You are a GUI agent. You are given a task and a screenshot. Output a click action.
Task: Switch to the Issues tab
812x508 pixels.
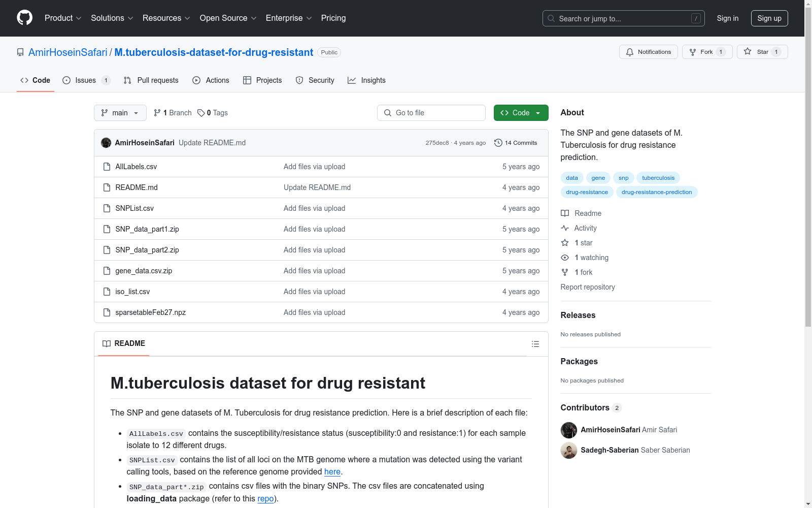[86, 80]
